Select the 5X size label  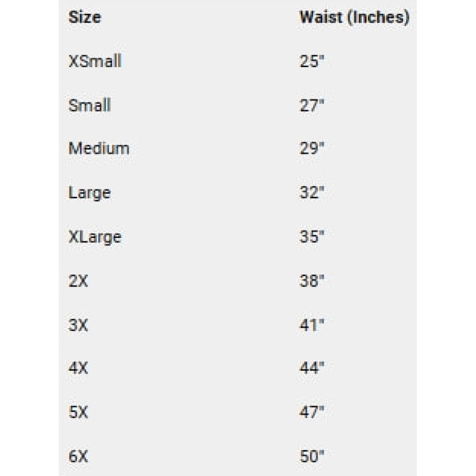pyautogui.click(x=78, y=412)
